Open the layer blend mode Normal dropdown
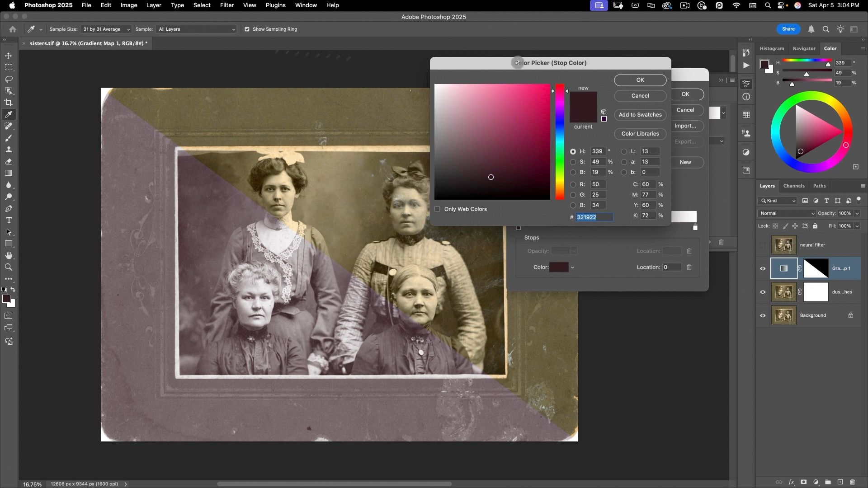868x488 pixels. pyautogui.click(x=786, y=213)
